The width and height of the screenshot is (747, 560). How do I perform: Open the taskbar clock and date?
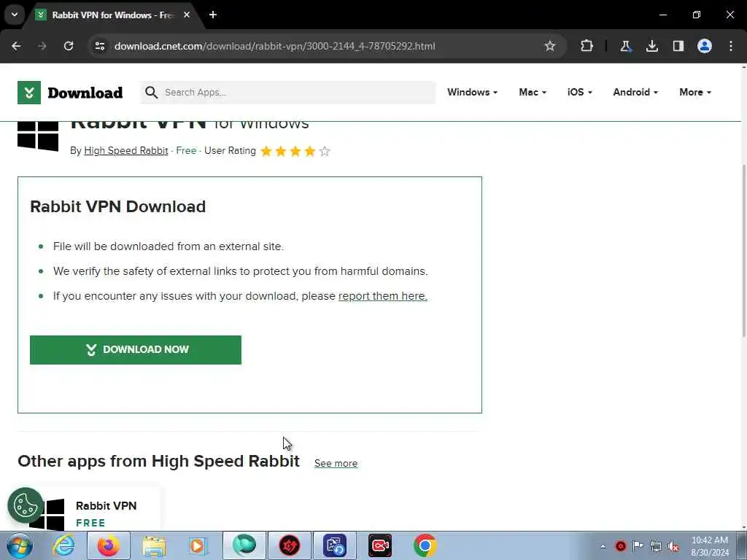click(710, 546)
